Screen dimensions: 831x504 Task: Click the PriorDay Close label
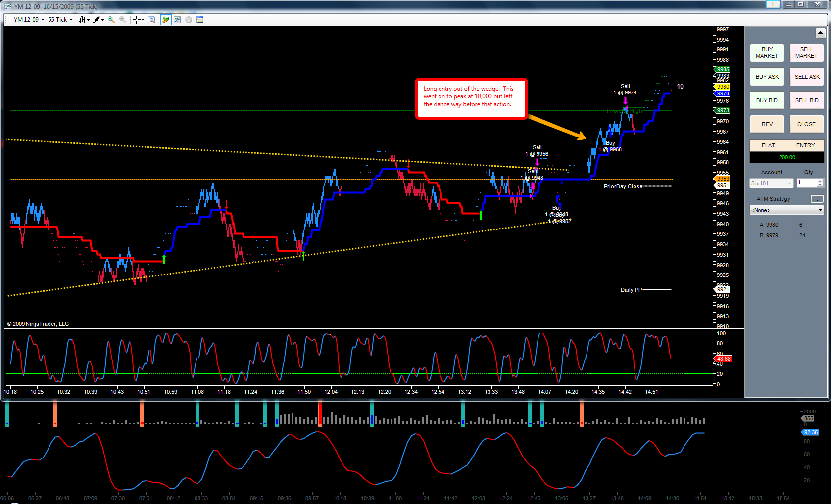[x=623, y=186]
